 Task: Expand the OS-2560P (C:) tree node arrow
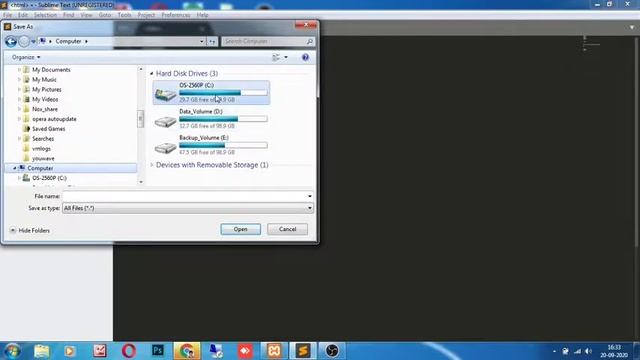click(x=19, y=178)
